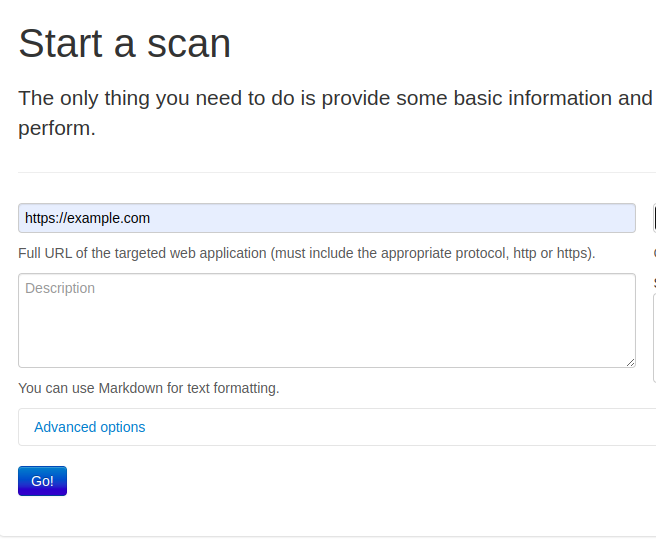This screenshot has width=656, height=553.
Task: Click the word "perform." in the intro
Action: (x=56, y=129)
